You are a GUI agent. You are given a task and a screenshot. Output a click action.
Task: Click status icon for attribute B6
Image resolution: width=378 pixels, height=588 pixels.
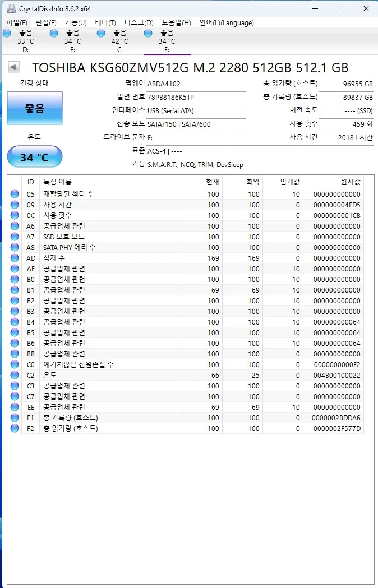tap(15, 343)
